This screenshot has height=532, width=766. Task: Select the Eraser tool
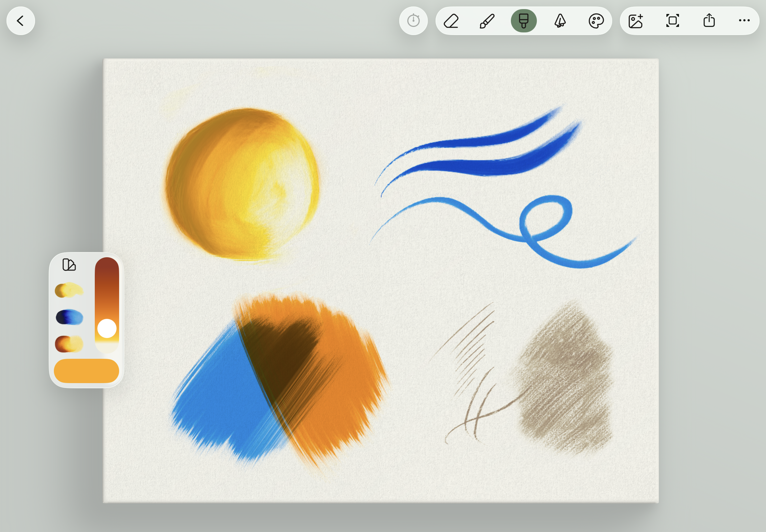pyautogui.click(x=451, y=21)
